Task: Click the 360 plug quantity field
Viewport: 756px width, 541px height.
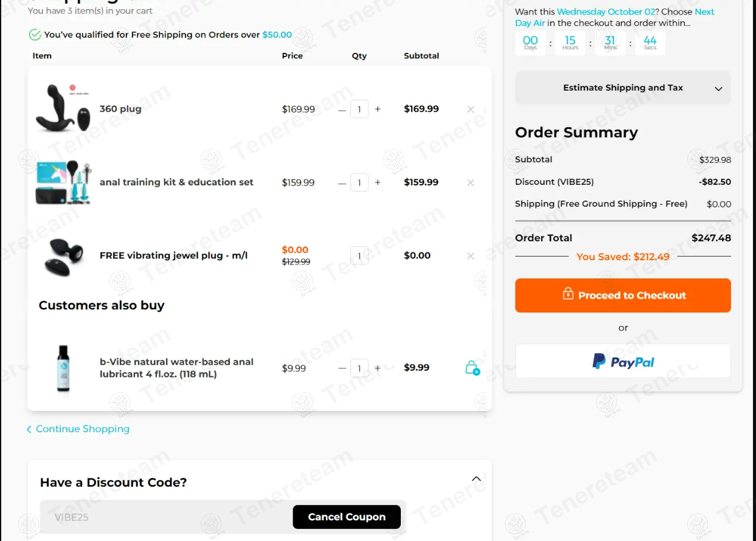Action: coord(359,109)
